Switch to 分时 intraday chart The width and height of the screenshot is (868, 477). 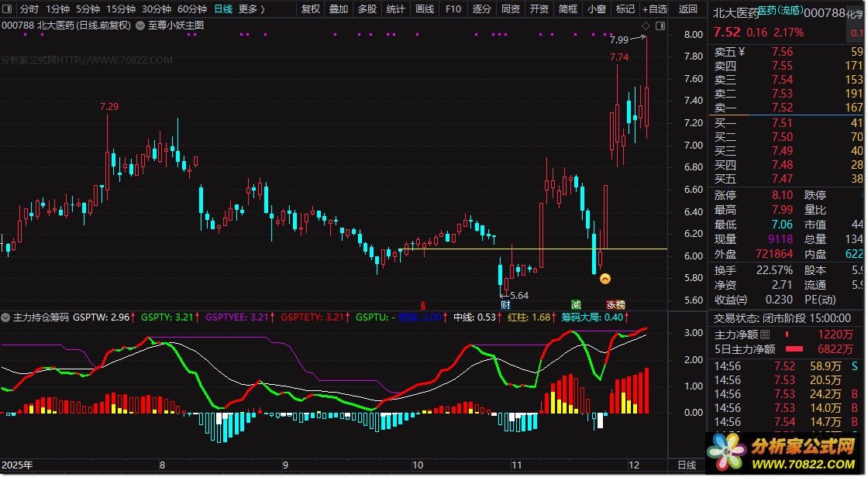click(29, 9)
